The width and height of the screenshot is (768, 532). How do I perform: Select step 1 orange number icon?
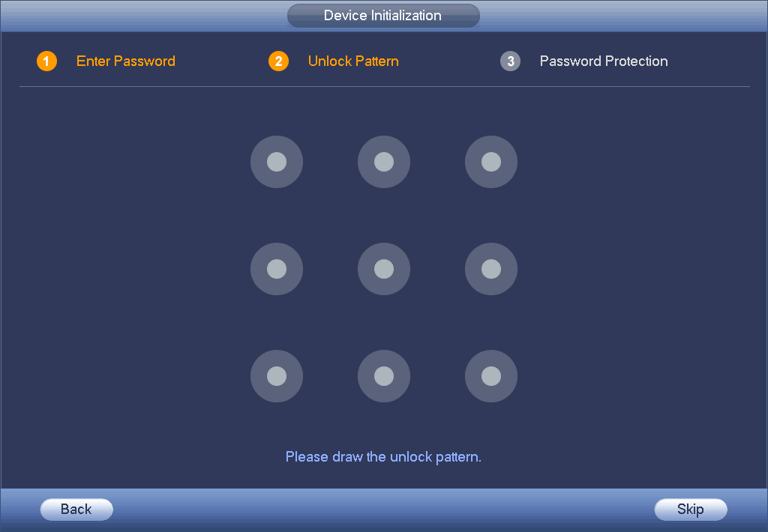click(47, 61)
